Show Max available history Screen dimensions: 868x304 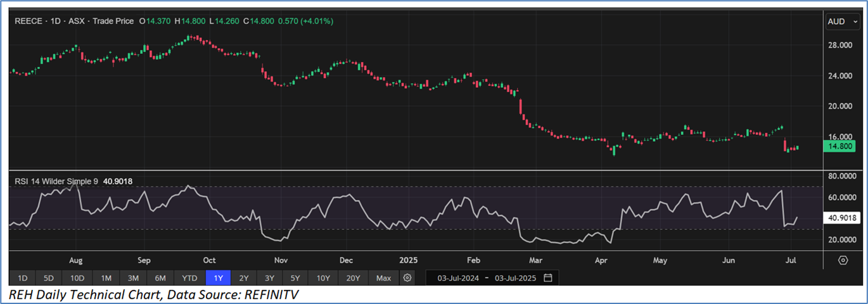coord(383,278)
